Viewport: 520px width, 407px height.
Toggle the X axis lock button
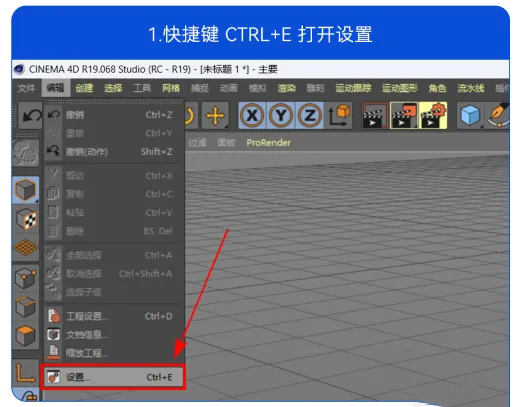click(252, 116)
